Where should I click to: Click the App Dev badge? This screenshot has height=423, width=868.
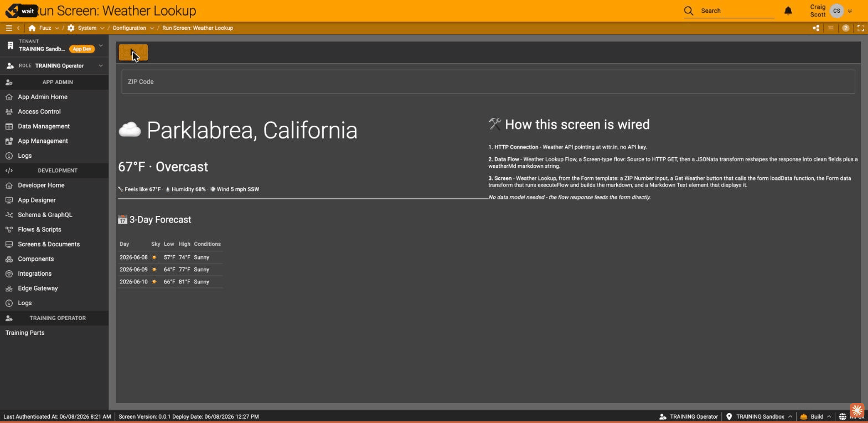click(x=82, y=49)
